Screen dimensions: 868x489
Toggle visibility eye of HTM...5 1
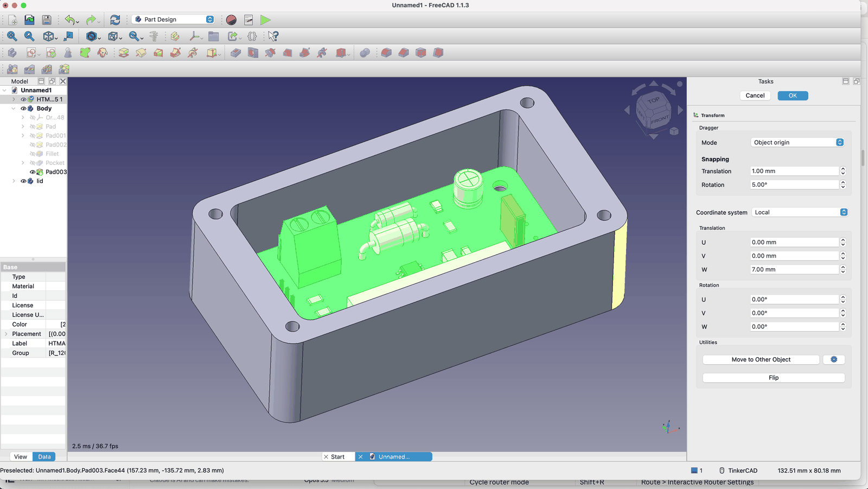pos(23,99)
